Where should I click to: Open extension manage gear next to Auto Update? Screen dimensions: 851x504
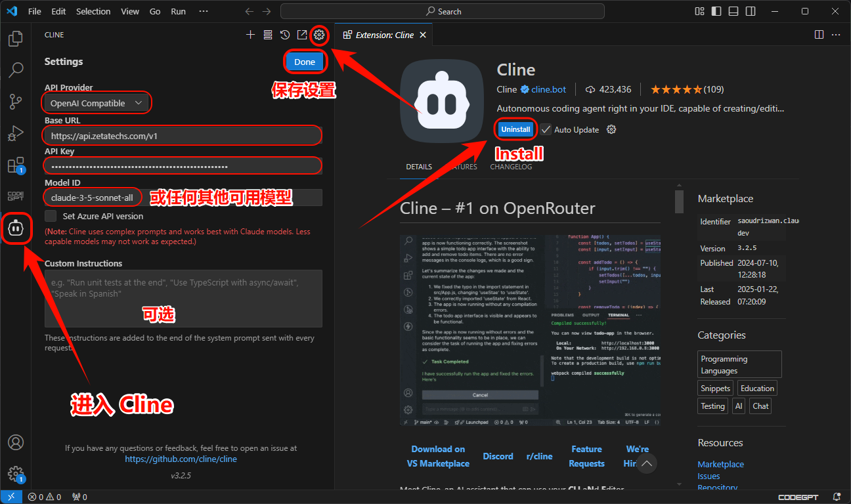[611, 129]
